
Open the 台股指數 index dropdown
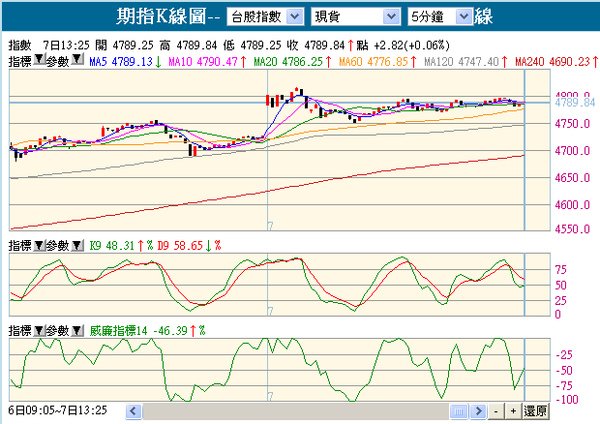pos(266,17)
